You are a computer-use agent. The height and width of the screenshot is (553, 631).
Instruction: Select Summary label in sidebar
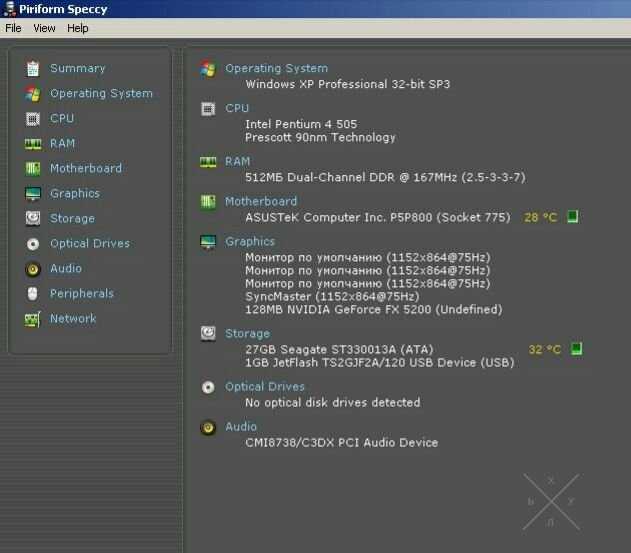tap(78, 68)
